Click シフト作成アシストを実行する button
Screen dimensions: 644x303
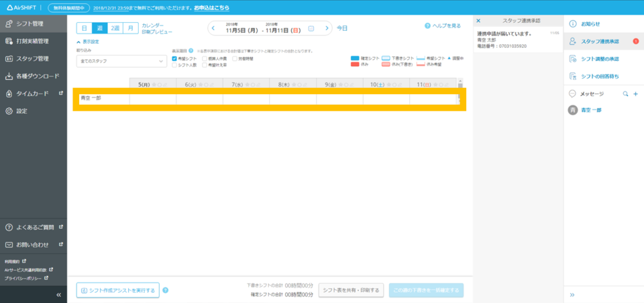(x=118, y=290)
